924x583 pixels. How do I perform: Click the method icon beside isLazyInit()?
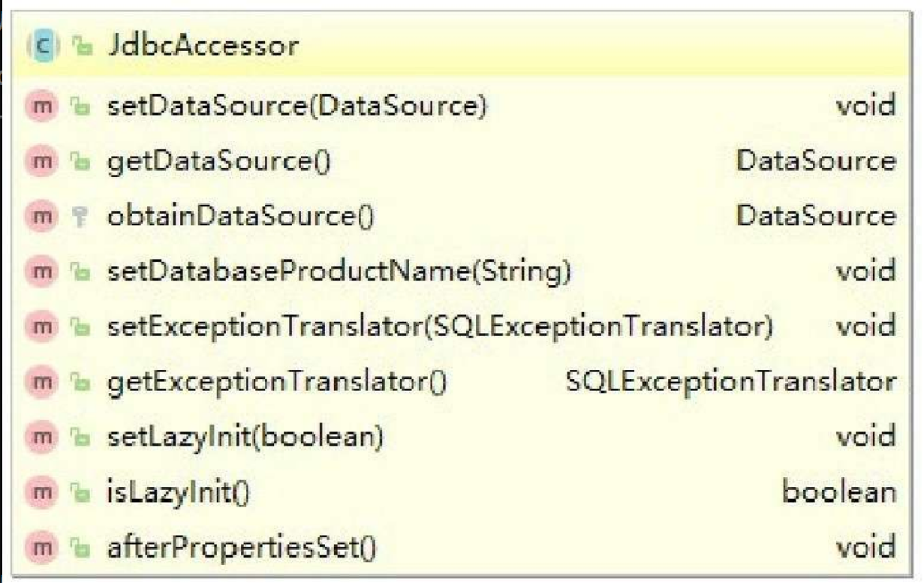42,492
